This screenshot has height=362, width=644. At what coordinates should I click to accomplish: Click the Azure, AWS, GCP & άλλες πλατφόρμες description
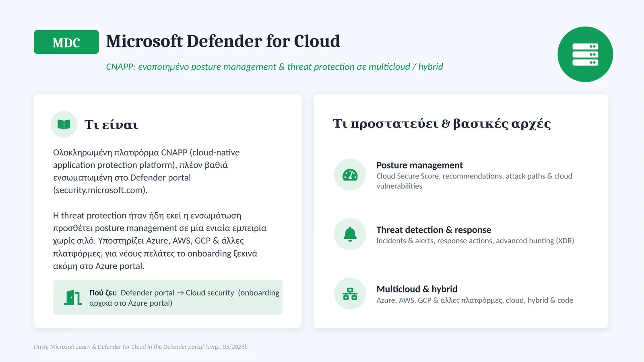click(475, 300)
